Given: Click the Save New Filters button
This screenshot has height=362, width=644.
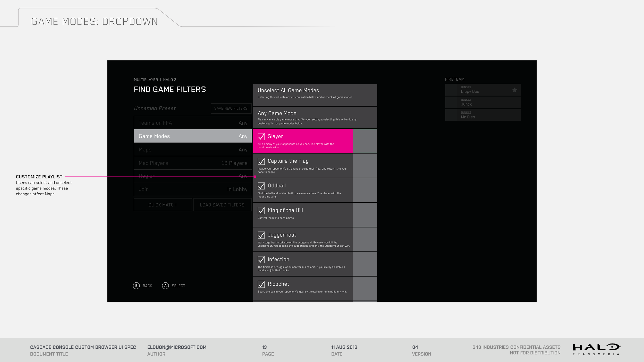Looking at the screenshot, I should pos(231,108).
